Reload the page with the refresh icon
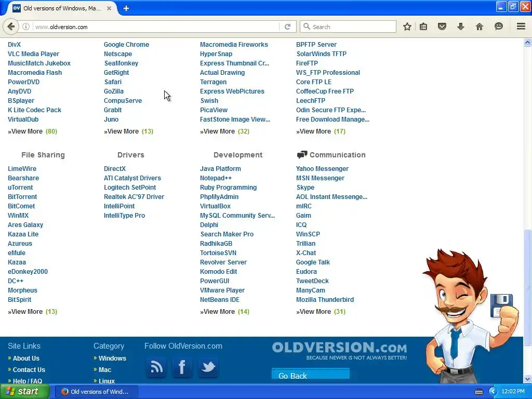Screen dimensions: 532x399 [x=287, y=27]
